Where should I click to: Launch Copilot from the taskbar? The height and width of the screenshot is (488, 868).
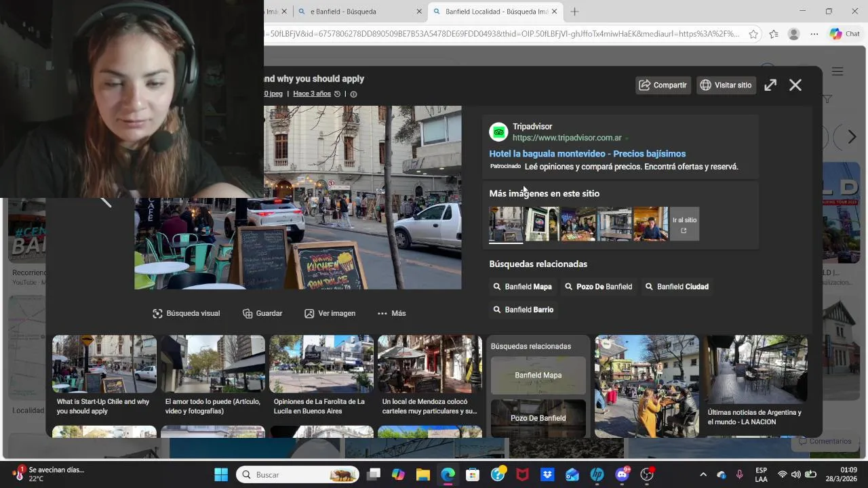398,474
